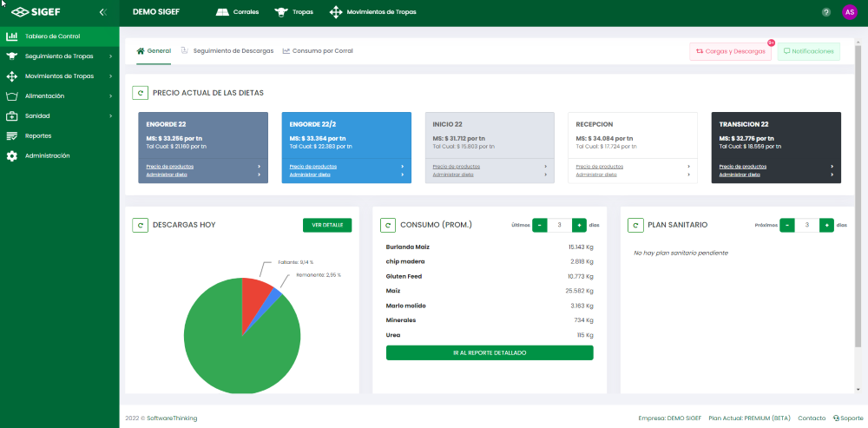Click the Ver Detalle button
Viewport: 868px width, 428px height.
tap(327, 225)
